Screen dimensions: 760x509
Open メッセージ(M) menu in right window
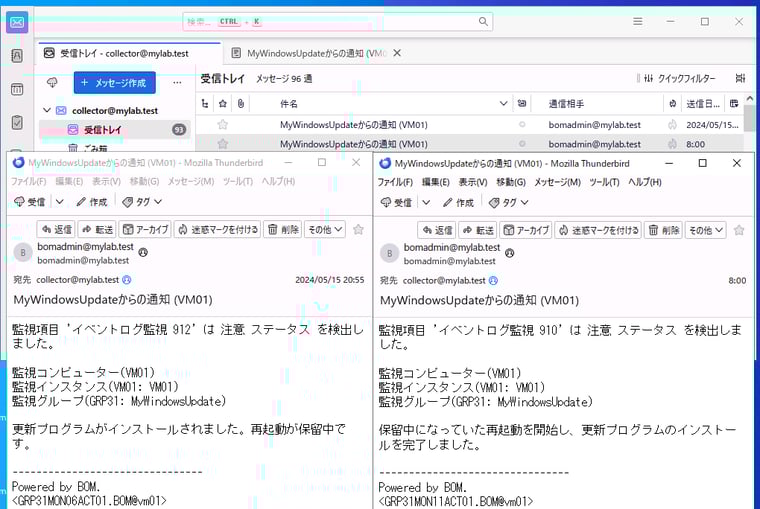(x=557, y=182)
